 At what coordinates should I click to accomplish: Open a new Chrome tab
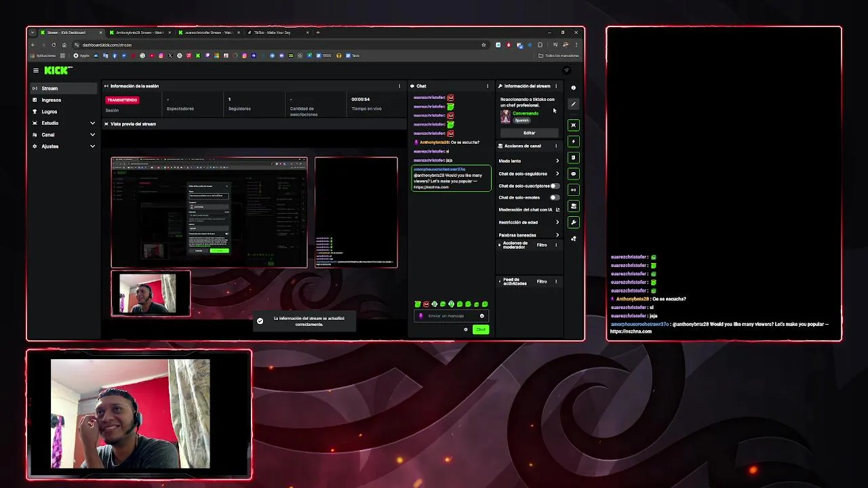click(x=318, y=33)
